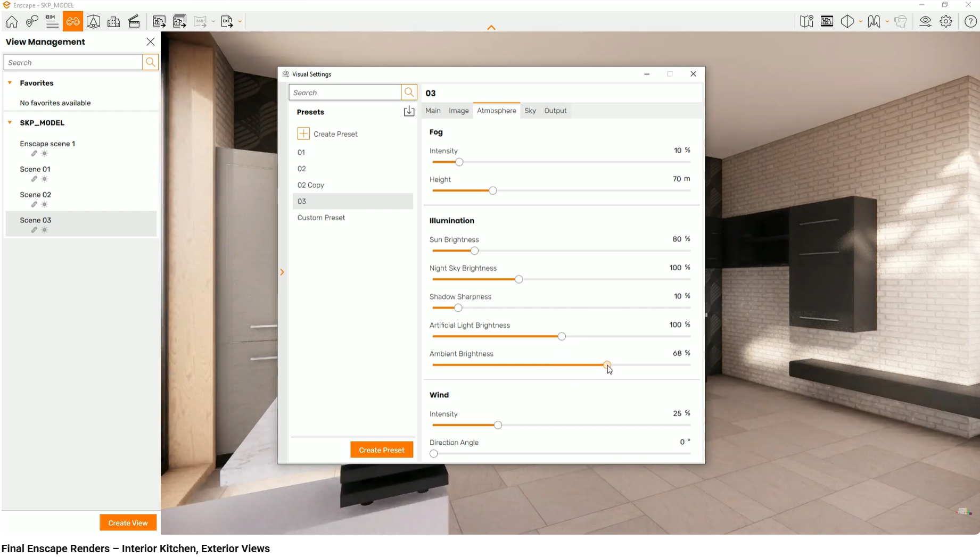This screenshot has height=557, width=980.
Task: Click the Create View button
Action: (128, 523)
